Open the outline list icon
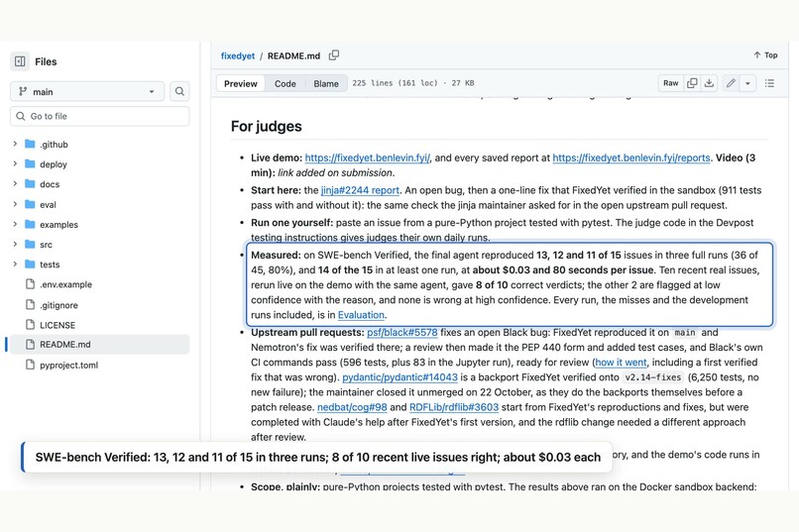The image size is (799, 532). pos(769,83)
